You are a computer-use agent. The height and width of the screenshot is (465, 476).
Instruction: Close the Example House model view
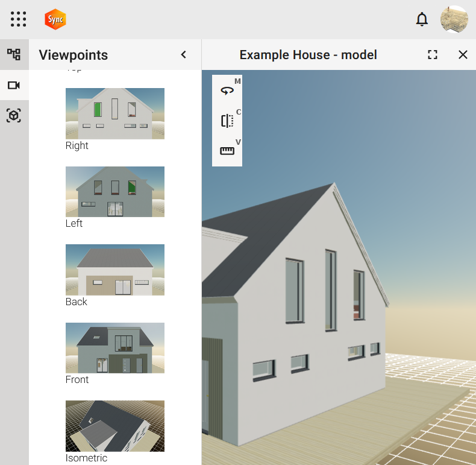pyautogui.click(x=463, y=55)
